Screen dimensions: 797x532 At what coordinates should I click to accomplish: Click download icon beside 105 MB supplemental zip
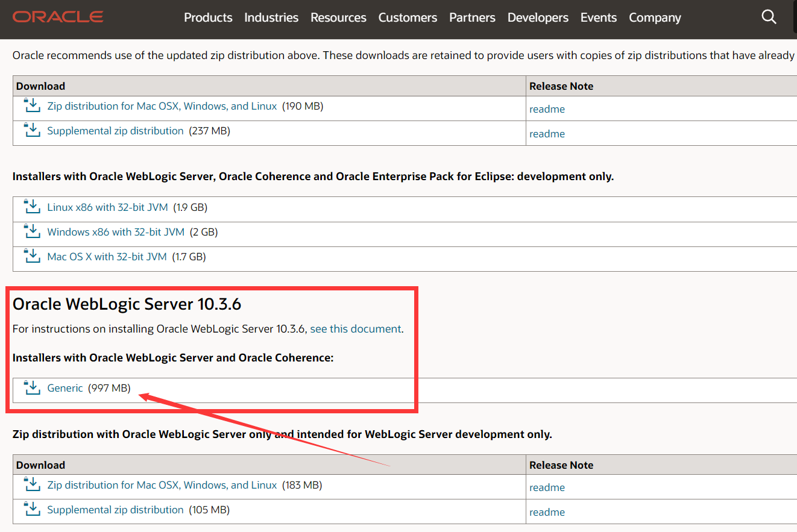pos(32,509)
